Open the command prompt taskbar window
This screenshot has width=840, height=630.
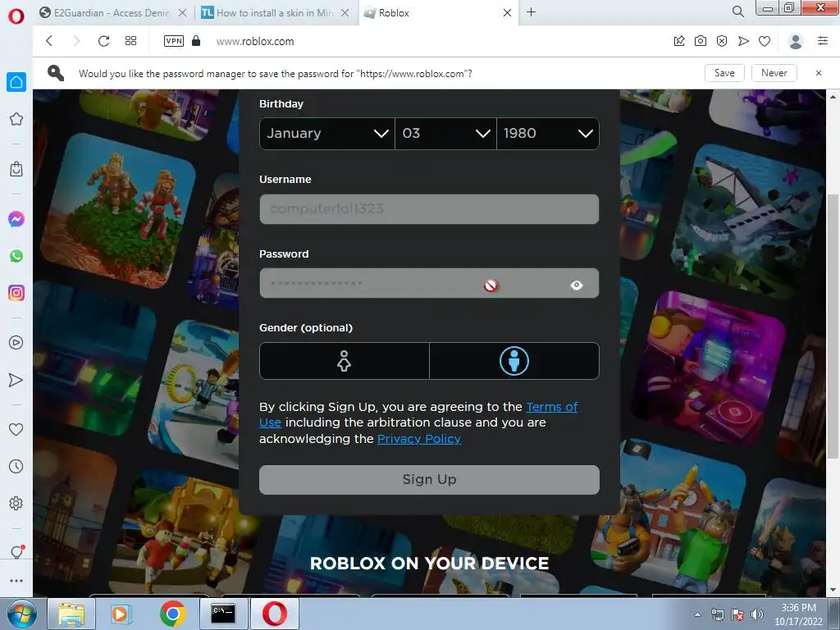coord(223,614)
